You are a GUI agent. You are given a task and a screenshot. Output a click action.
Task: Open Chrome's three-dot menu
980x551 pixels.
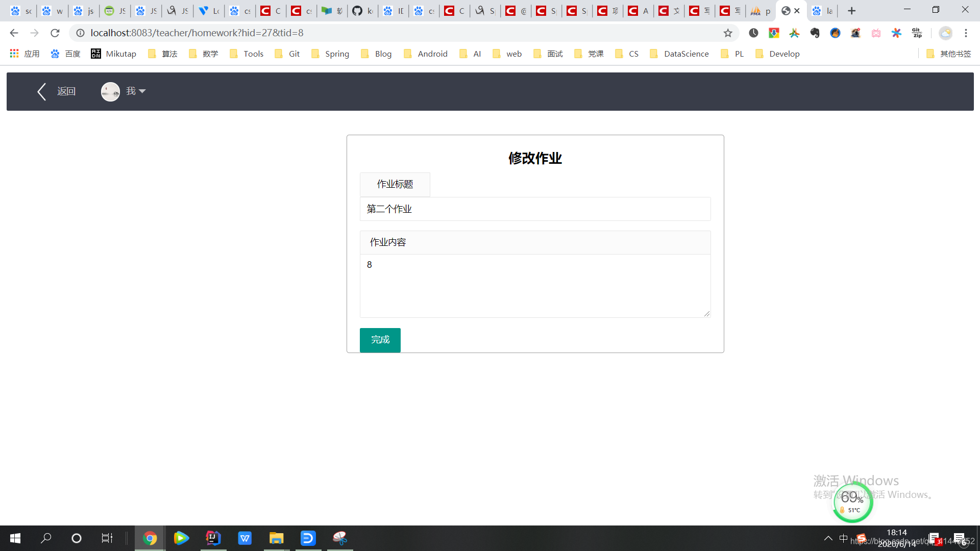966,33
